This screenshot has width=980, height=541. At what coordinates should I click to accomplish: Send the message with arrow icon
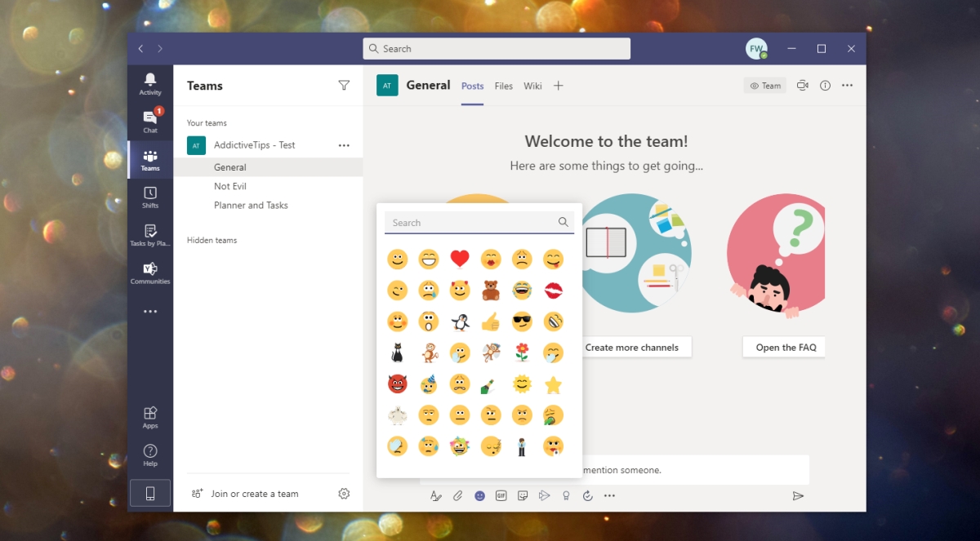[x=798, y=495]
